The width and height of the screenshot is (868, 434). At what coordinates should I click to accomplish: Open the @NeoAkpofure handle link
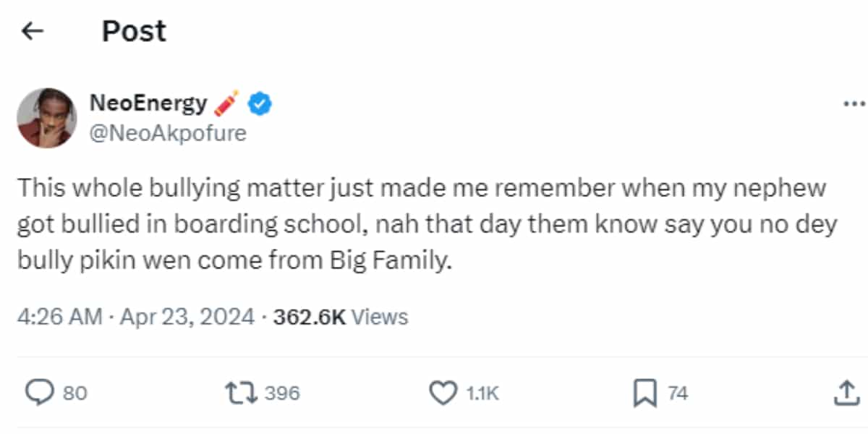[x=167, y=133]
